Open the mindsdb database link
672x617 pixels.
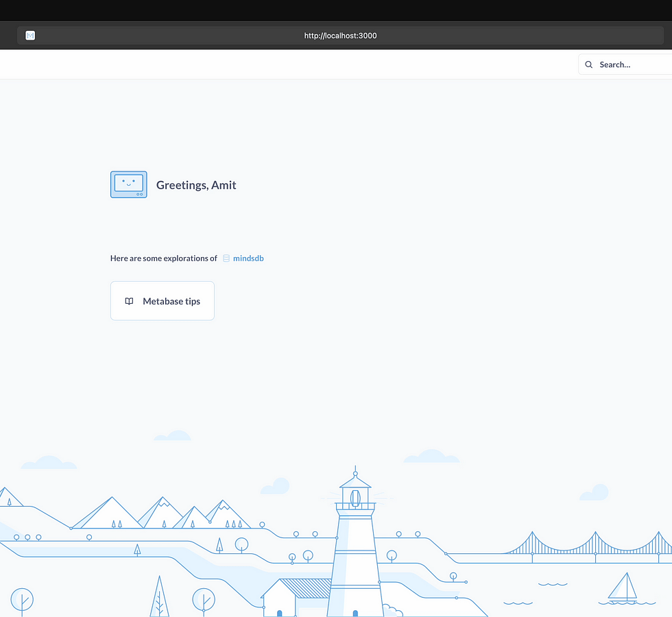pos(248,258)
